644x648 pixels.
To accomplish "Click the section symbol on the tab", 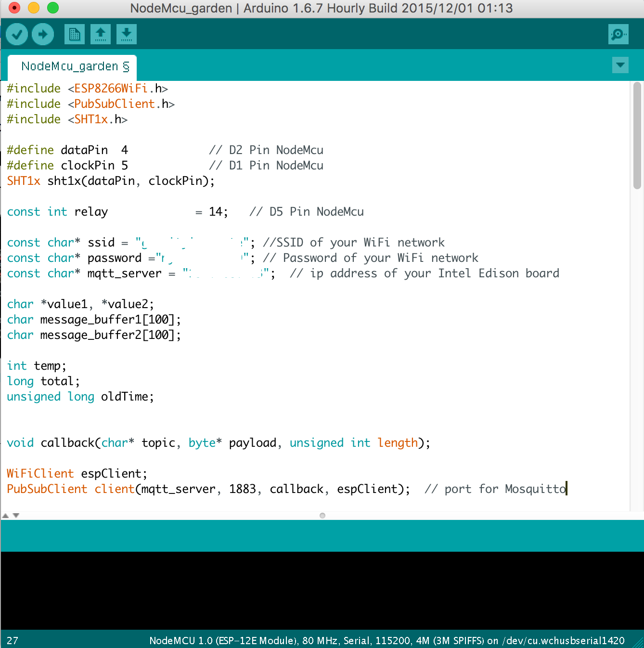I will (126, 66).
